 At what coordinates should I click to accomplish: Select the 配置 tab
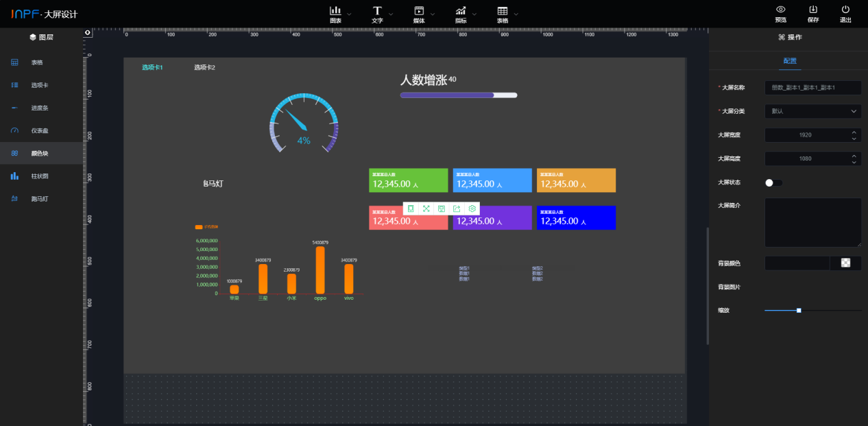click(x=790, y=61)
